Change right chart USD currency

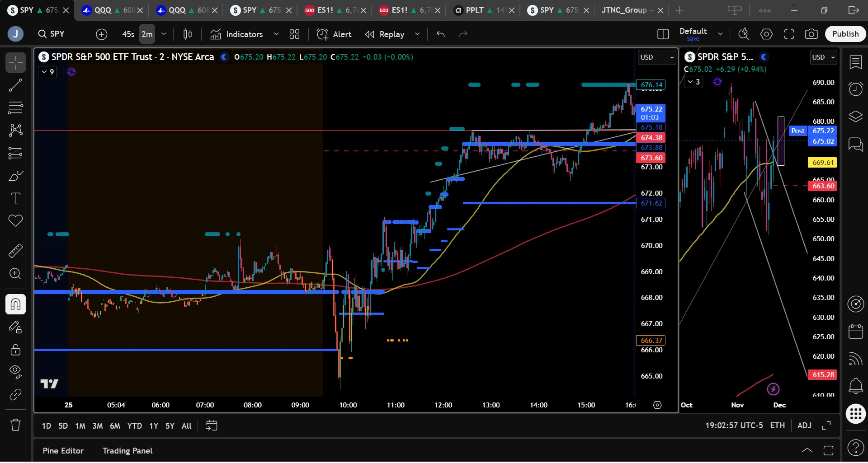(x=823, y=57)
